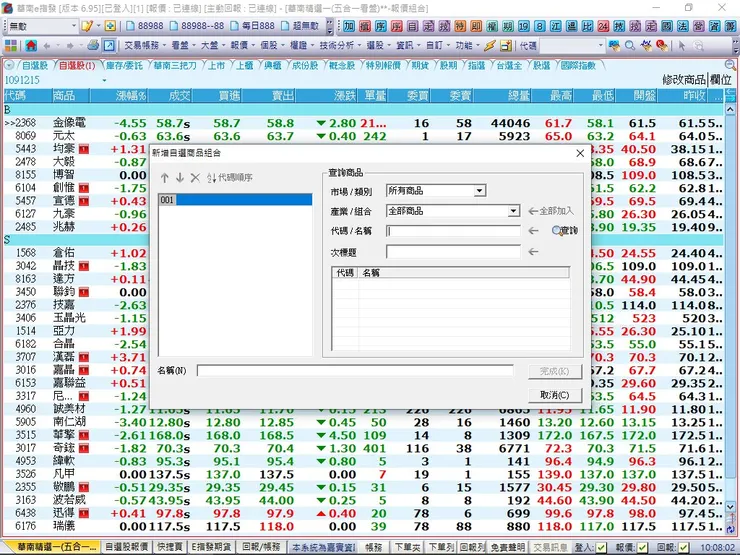This screenshot has width=740, height=555.
Task: Click the 欄位 link at top right
Action: 721,80
